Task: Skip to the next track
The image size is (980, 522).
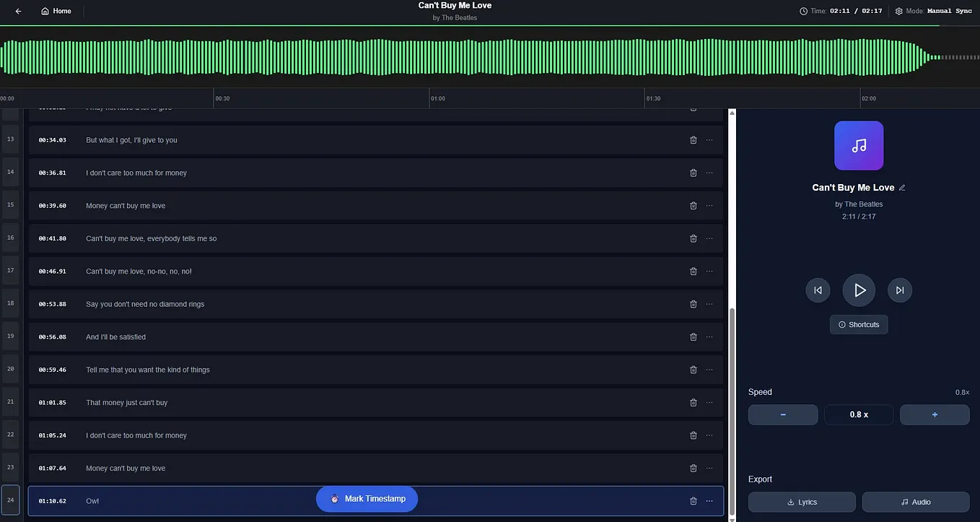Action: (899, 290)
